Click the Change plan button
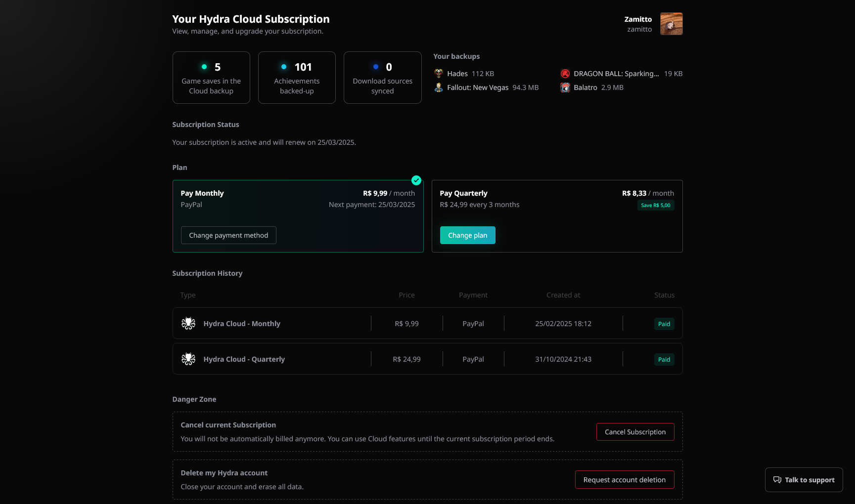Viewport: 855px width, 504px height. coord(467,235)
